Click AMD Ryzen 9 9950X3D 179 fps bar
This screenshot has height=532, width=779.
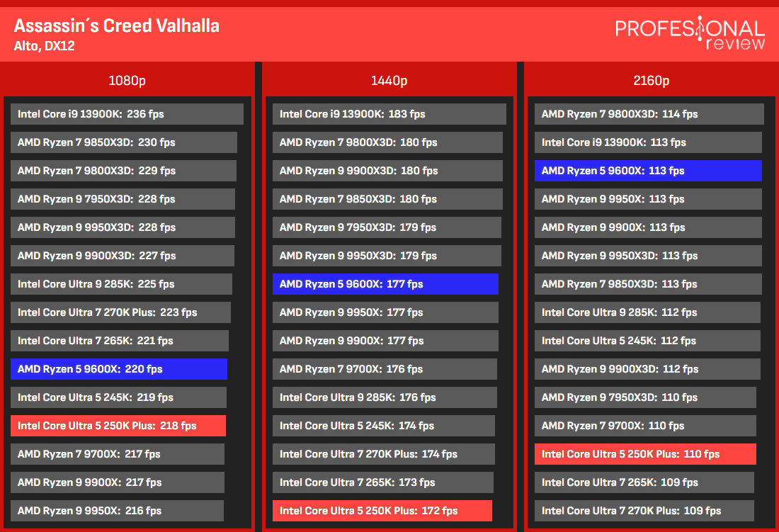tap(387, 255)
